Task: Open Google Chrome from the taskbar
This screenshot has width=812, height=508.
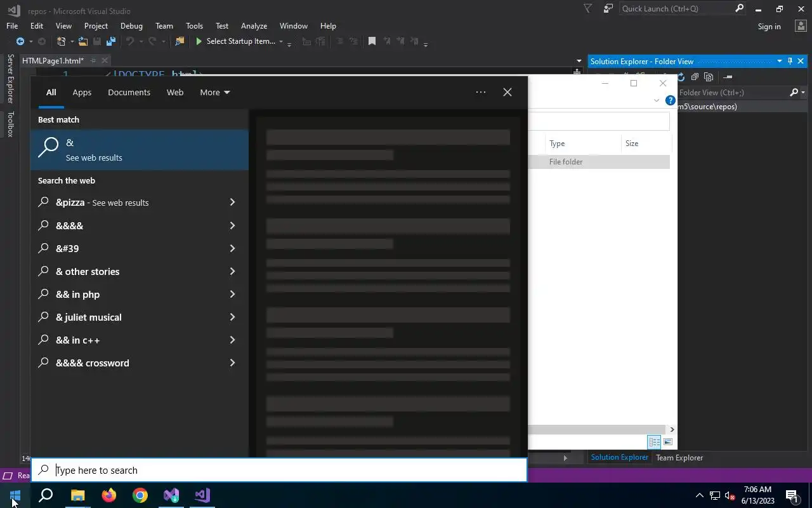Action: pos(140,495)
